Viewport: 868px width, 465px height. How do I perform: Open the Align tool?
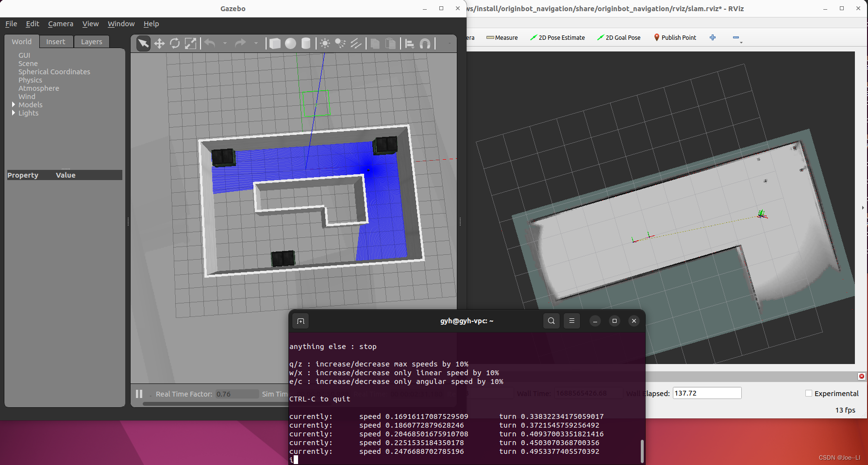[409, 44]
